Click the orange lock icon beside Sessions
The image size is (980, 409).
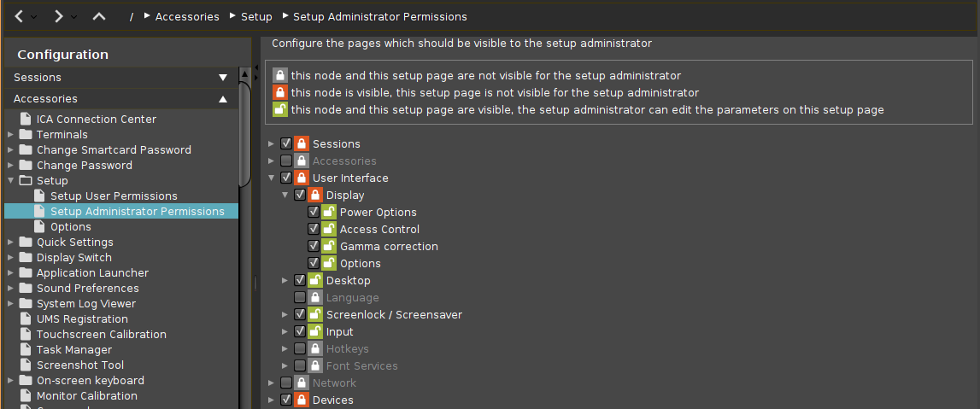301,144
